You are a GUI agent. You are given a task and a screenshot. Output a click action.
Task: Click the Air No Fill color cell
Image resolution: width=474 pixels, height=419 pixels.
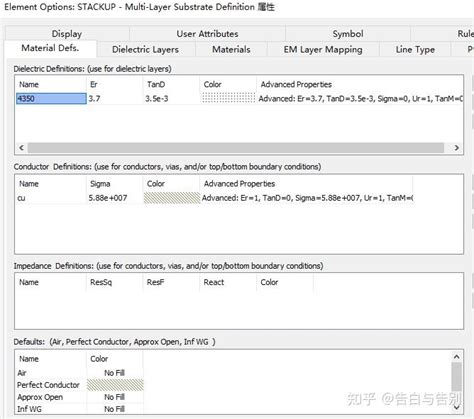pyautogui.click(x=114, y=373)
